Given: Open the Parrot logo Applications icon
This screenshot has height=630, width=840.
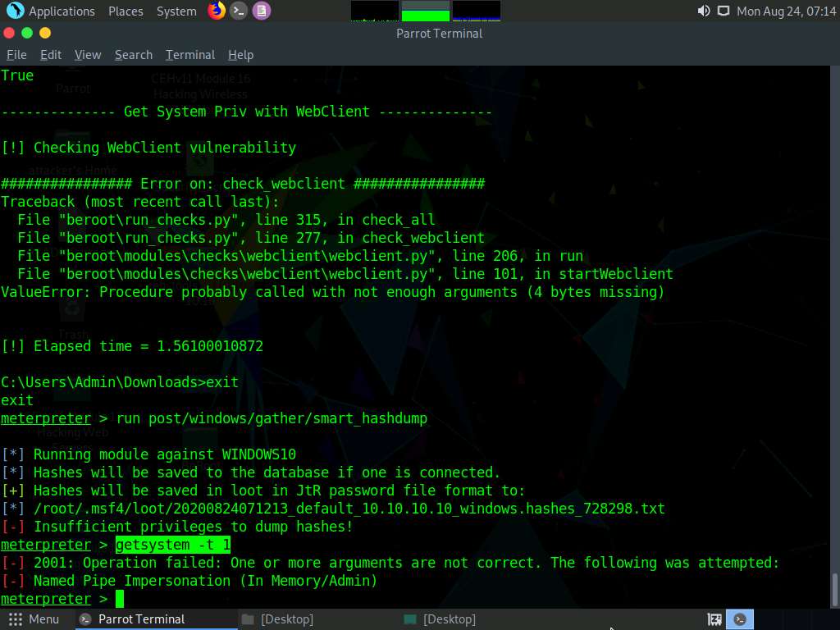Looking at the screenshot, I should (15, 10).
